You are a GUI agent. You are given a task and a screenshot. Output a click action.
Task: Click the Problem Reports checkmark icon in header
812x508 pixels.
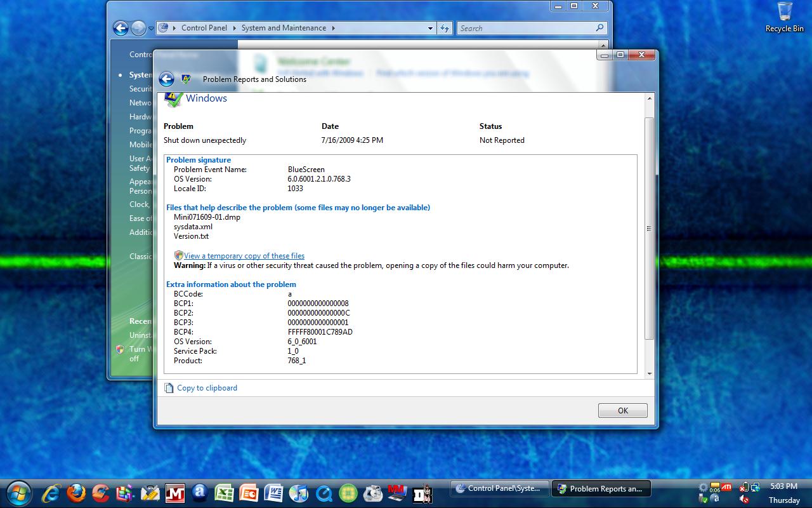[186, 79]
